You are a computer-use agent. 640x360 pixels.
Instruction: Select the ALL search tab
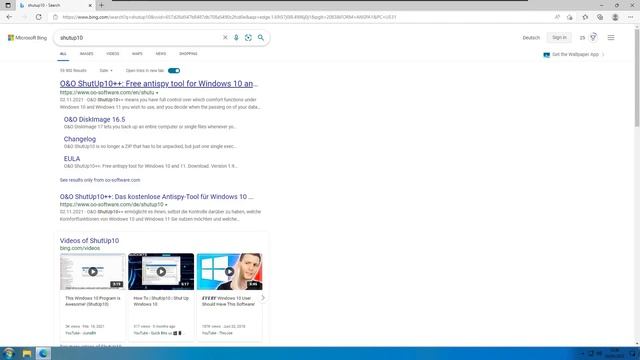click(63, 54)
